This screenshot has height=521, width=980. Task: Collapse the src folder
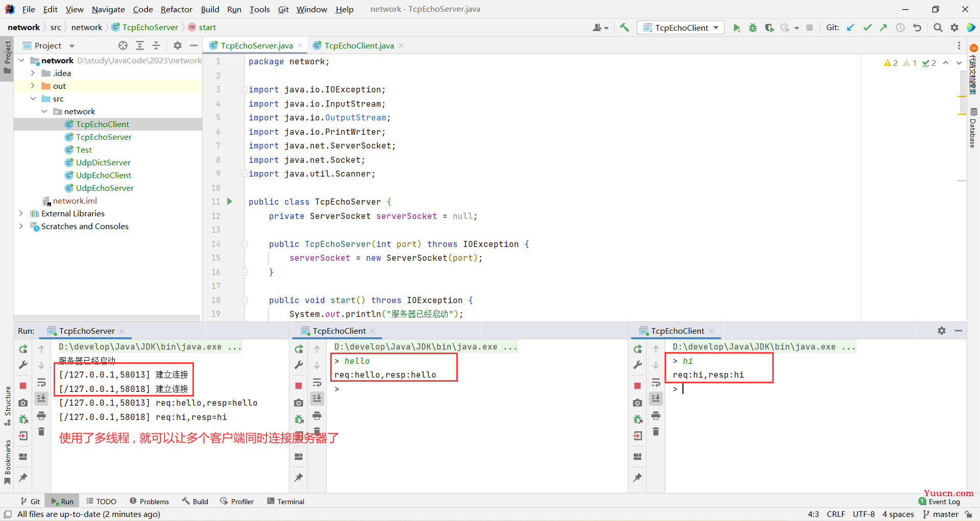33,98
